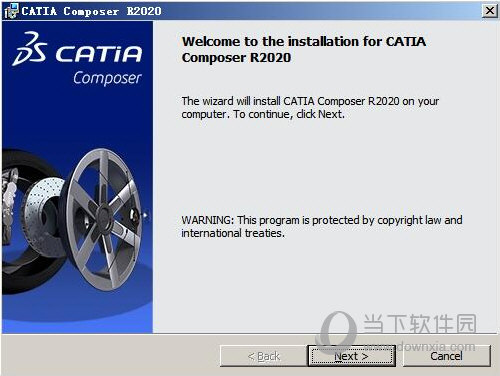Viewport: 500px width, 376px height.
Task: Cancel the CATIA Composer installation
Action: (x=446, y=356)
